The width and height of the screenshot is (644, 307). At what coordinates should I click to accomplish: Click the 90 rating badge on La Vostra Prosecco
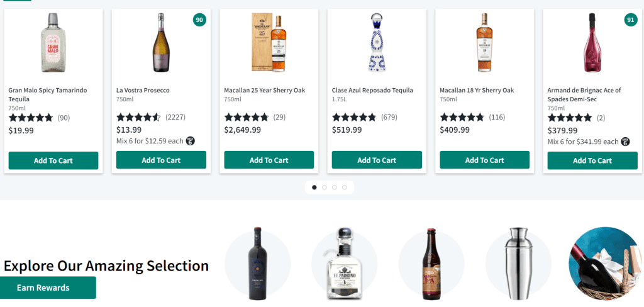pos(199,20)
